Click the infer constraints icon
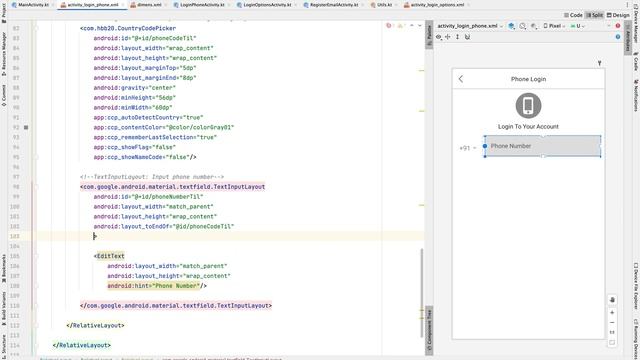This screenshot has width=640, height=360. coord(467,37)
